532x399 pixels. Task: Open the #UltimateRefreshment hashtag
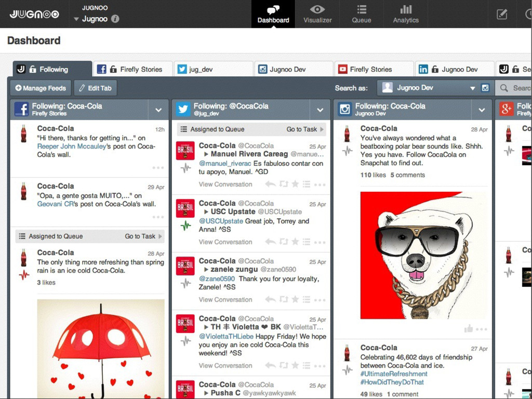394,374
